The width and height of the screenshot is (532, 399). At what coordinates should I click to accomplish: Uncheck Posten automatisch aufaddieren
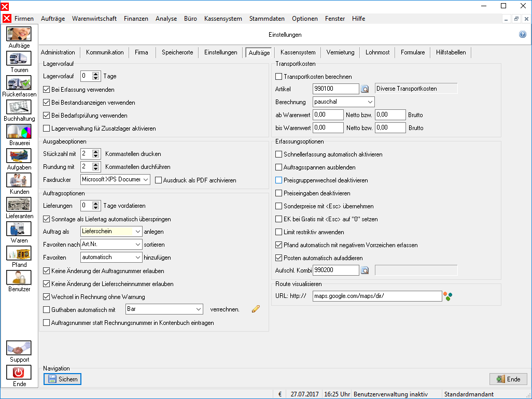click(x=278, y=258)
